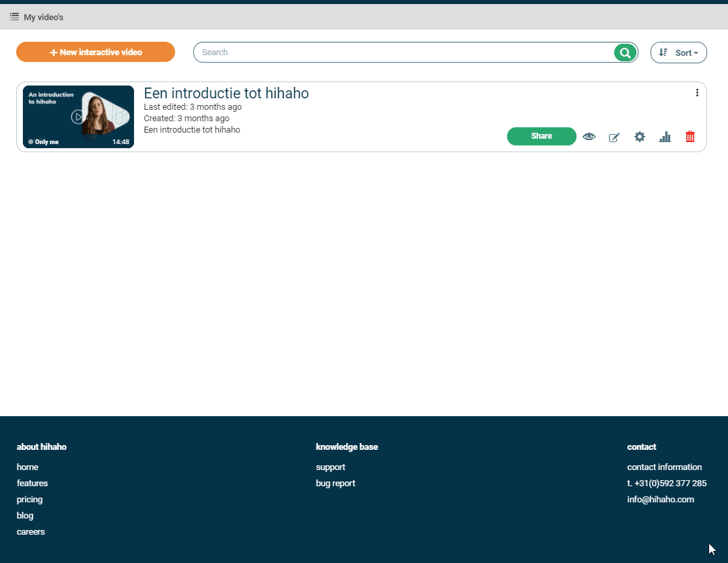Focus the Search input field
The width and height of the screenshot is (728, 563).
click(404, 53)
